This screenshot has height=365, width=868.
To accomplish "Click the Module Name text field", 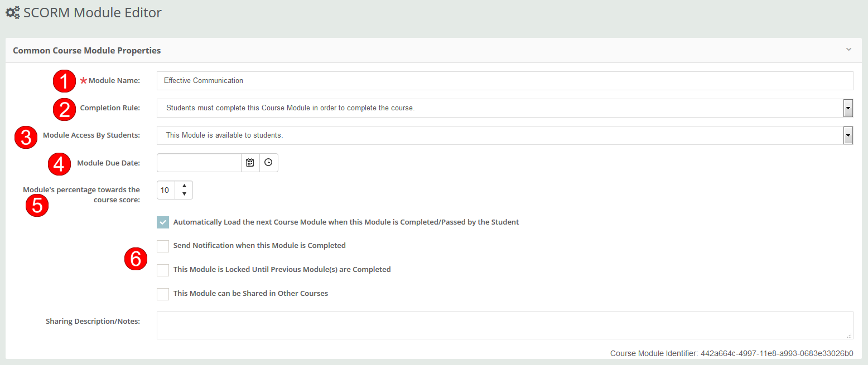I will point(504,81).
